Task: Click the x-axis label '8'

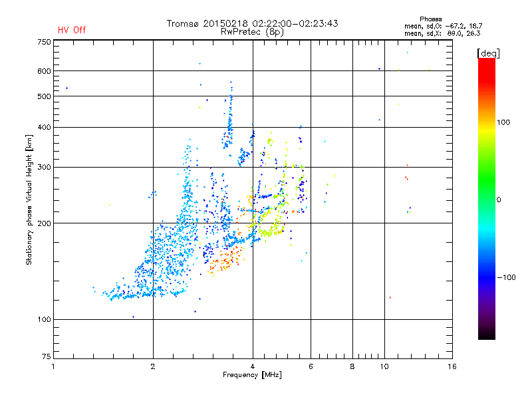Action: (352, 366)
